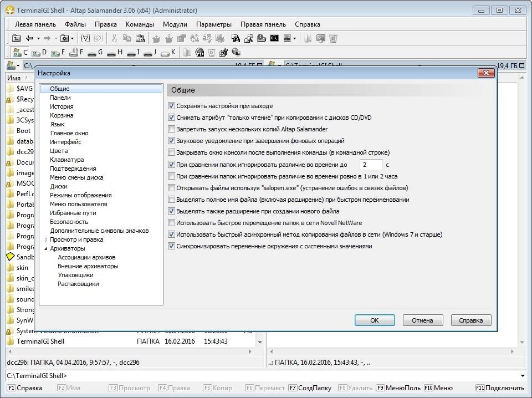Image resolution: width=532 pixels, height=398 pixels.
Task: Expand 'Просмотр и правка' tree node
Action: (x=46, y=239)
